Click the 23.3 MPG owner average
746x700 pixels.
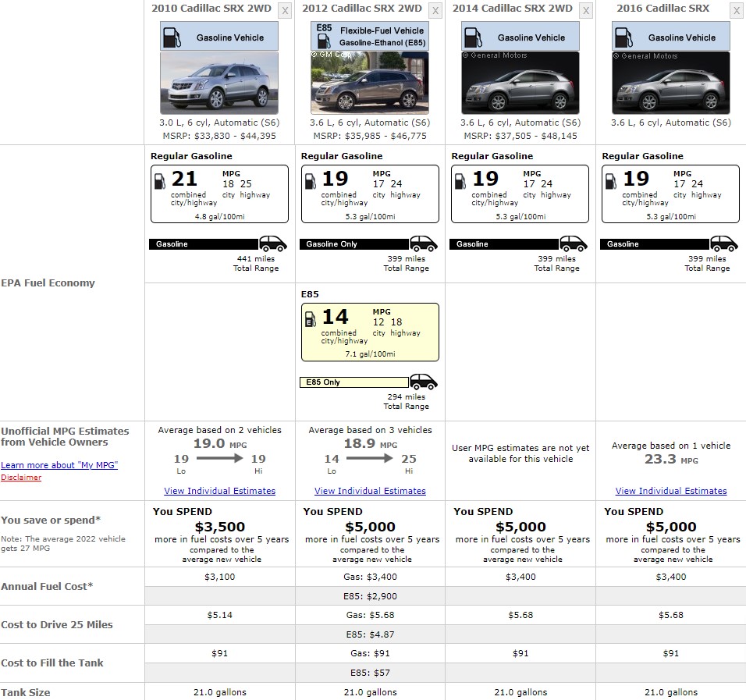[671, 459]
